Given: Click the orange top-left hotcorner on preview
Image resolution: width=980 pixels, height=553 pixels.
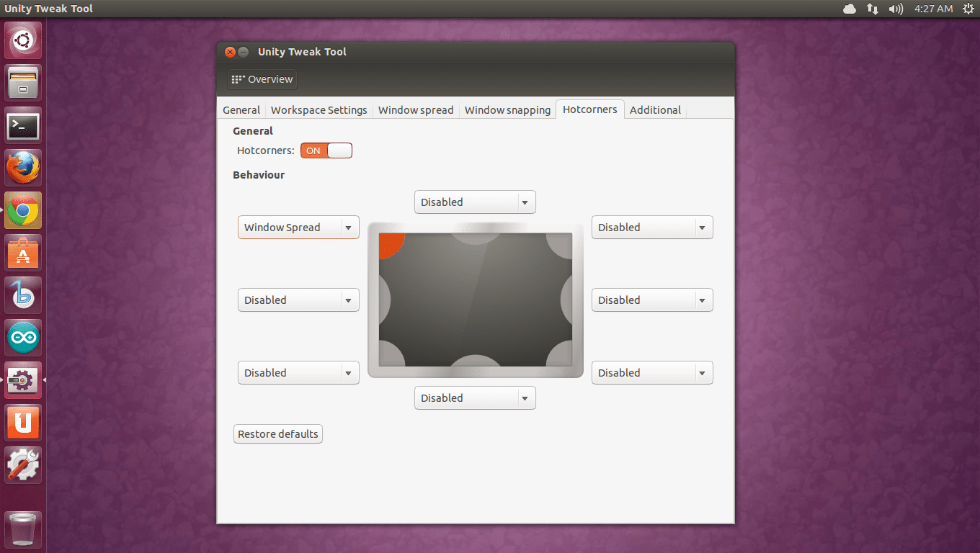Looking at the screenshot, I should (390, 244).
